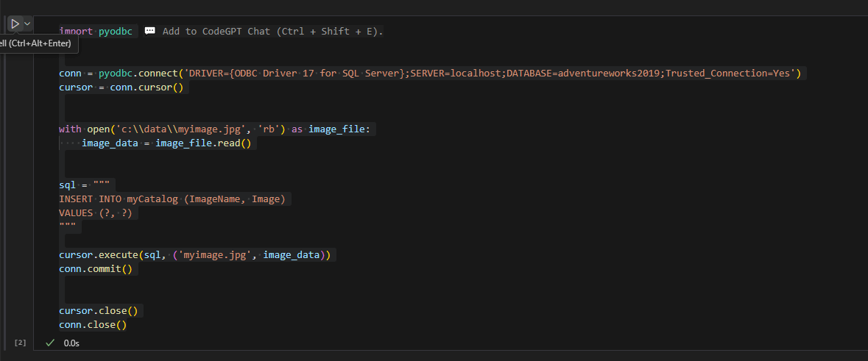This screenshot has height=361, width=868.
Task: Click the cell execution count [2]
Action: pos(21,343)
